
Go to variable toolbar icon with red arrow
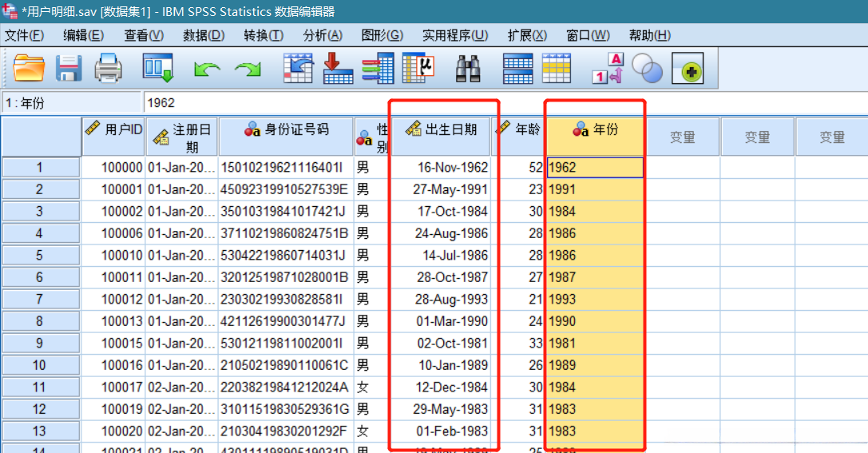[x=338, y=68]
